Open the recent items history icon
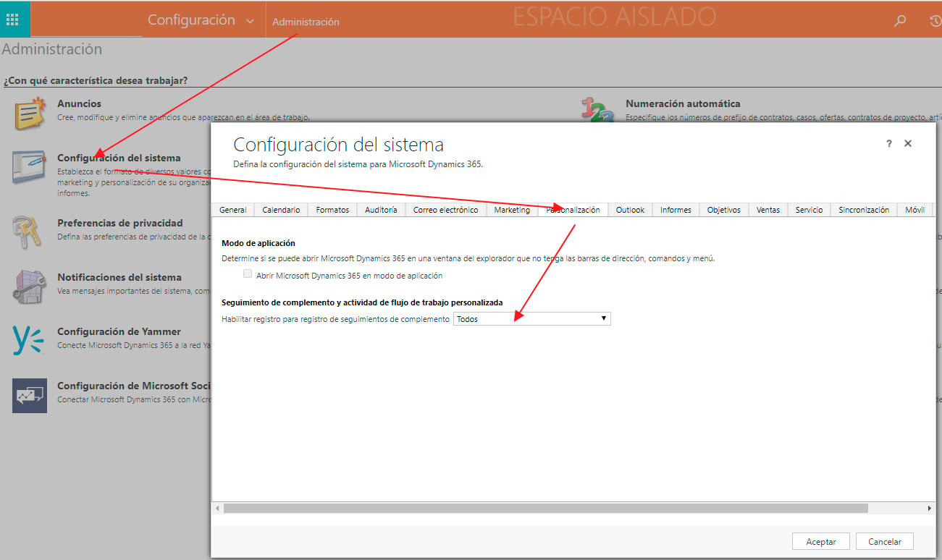This screenshot has height=560, width=942. (935, 21)
